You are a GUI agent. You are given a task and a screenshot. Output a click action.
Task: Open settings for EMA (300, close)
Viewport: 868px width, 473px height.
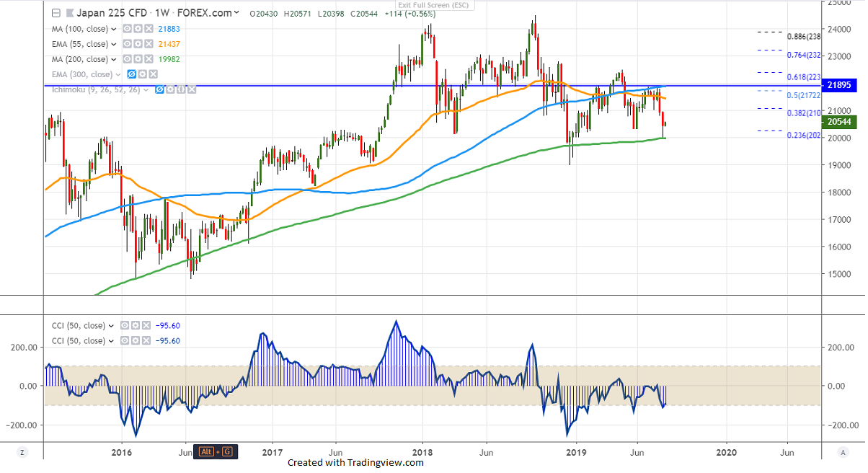point(142,74)
